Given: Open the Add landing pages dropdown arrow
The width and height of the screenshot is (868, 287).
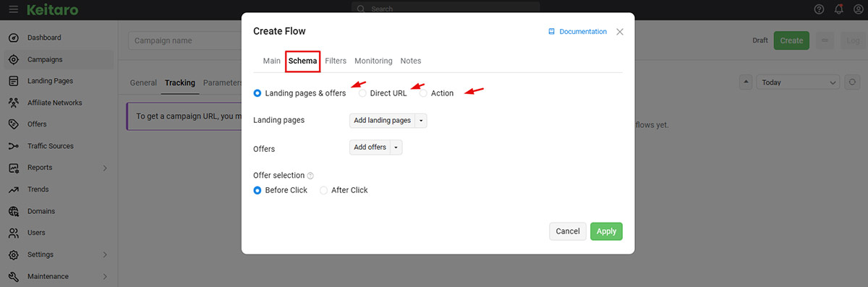Looking at the screenshot, I should coord(422,121).
